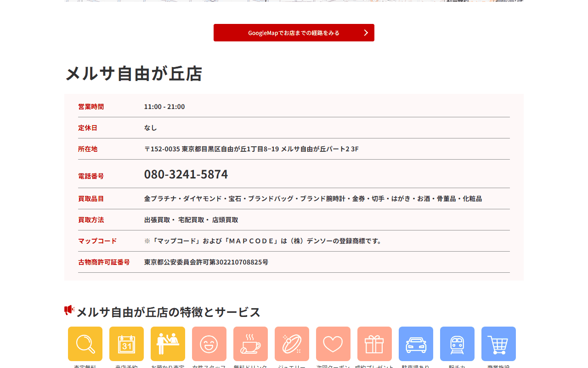Click the 電話番号 label
The height and width of the screenshot is (368, 588).
point(91,176)
